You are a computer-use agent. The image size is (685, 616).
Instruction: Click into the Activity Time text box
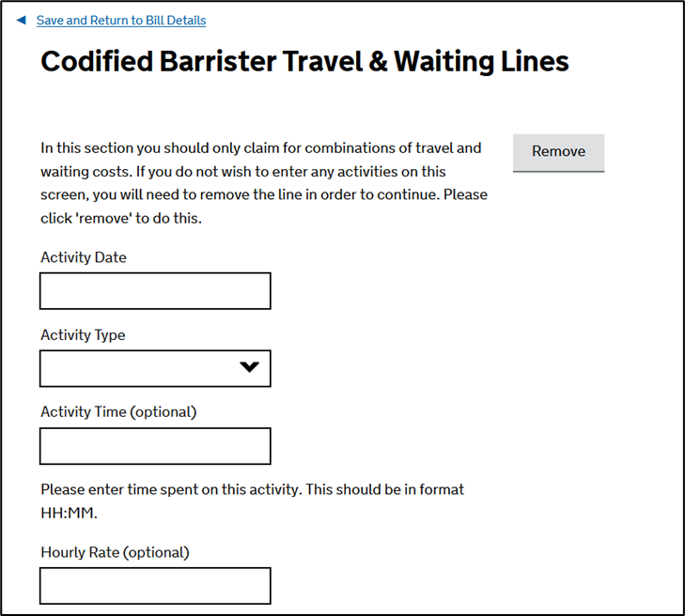click(x=155, y=446)
